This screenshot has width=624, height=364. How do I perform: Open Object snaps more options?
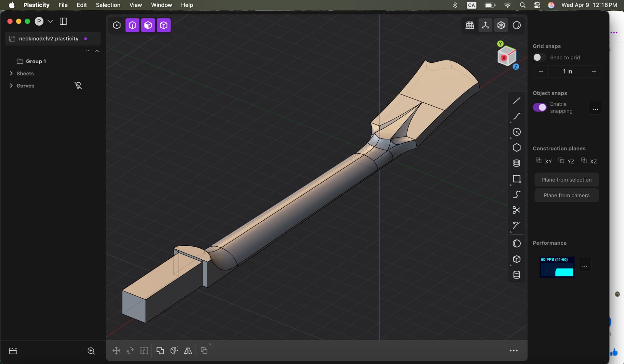tap(595, 108)
